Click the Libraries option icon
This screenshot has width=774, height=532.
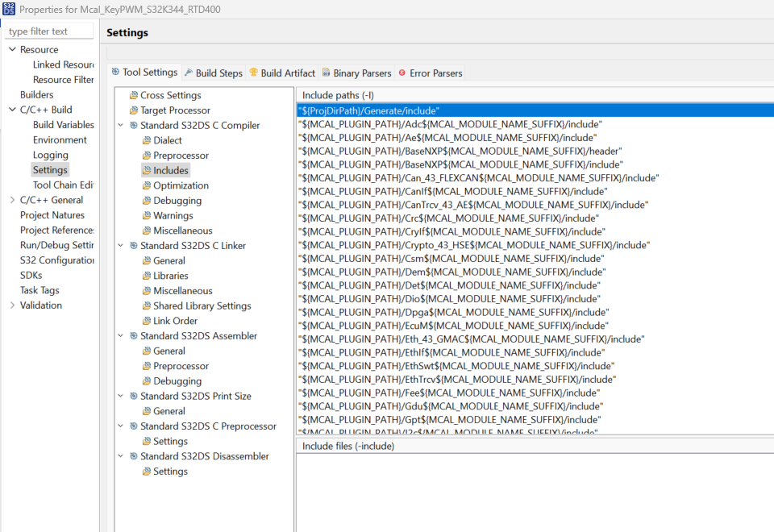click(x=147, y=276)
